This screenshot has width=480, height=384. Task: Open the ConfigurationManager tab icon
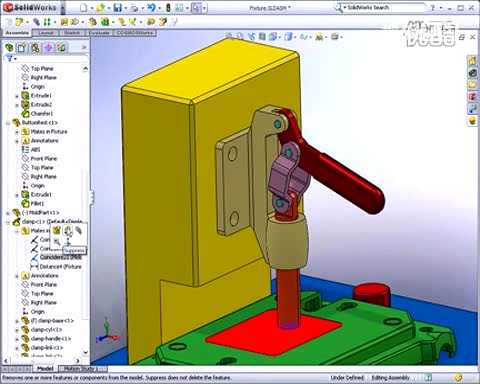pos(35,48)
